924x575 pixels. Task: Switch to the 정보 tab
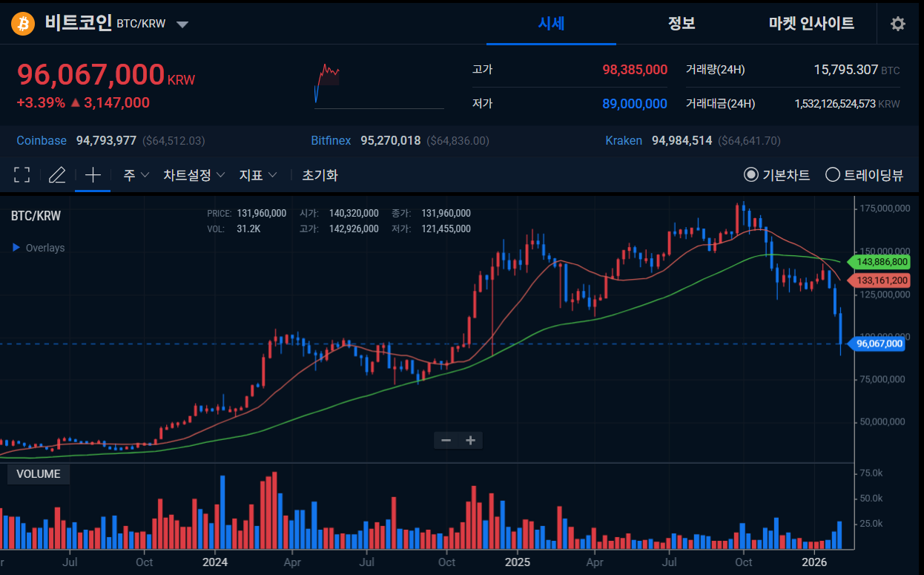[681, 24]
